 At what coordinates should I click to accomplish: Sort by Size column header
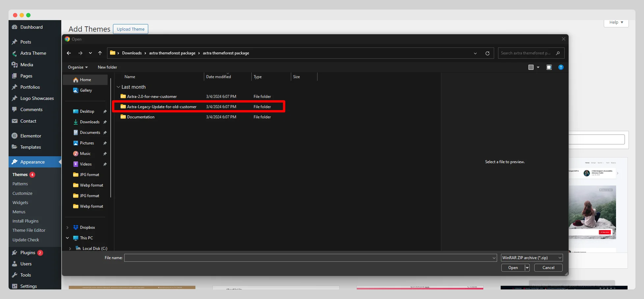tap(296, 77)
